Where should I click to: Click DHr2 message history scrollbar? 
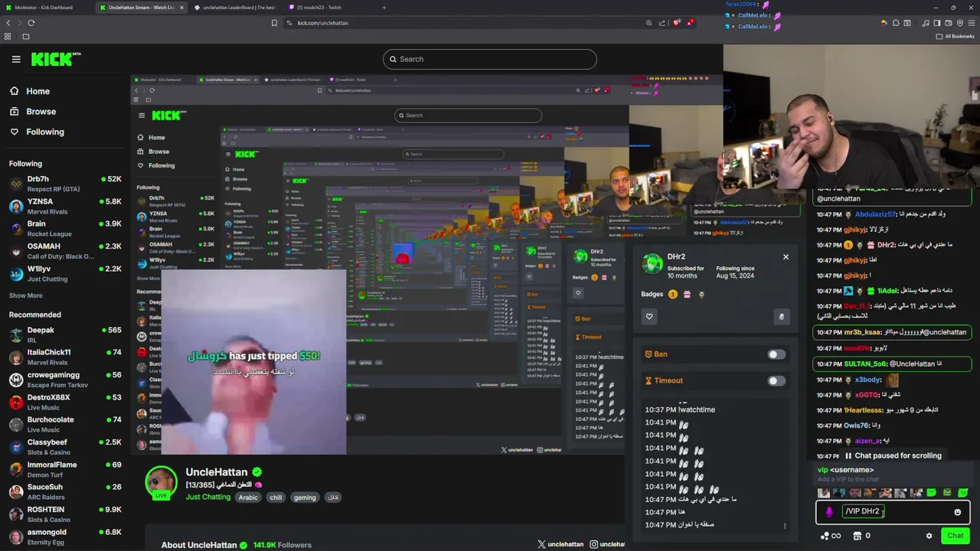786,525
